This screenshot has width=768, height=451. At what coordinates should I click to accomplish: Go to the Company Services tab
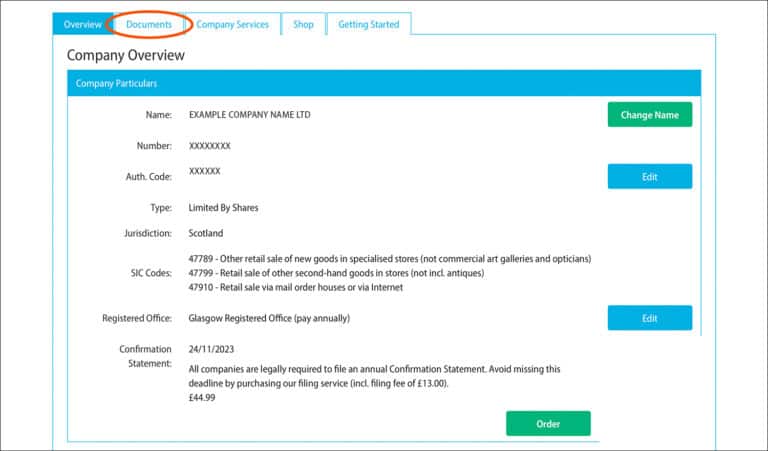tap(232, 24)
